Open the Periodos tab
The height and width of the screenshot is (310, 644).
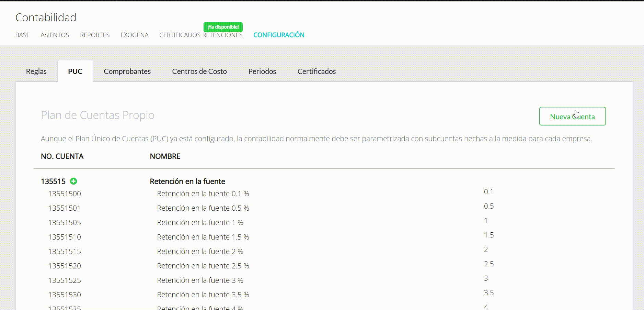262,71
